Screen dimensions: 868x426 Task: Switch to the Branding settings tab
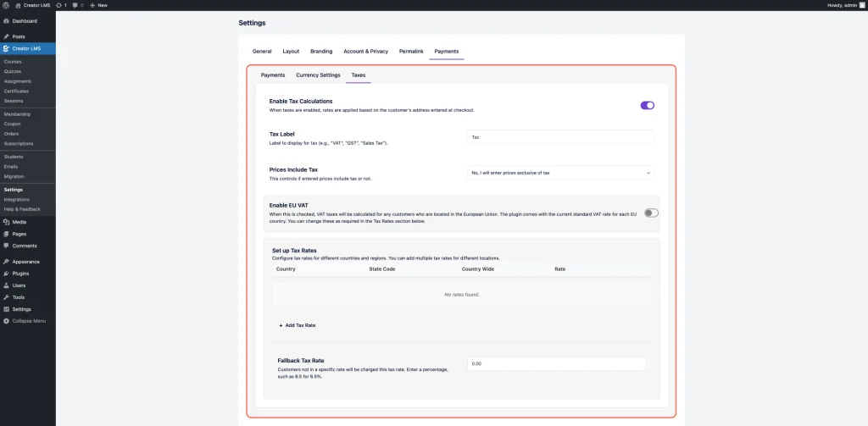coord(321,52)
